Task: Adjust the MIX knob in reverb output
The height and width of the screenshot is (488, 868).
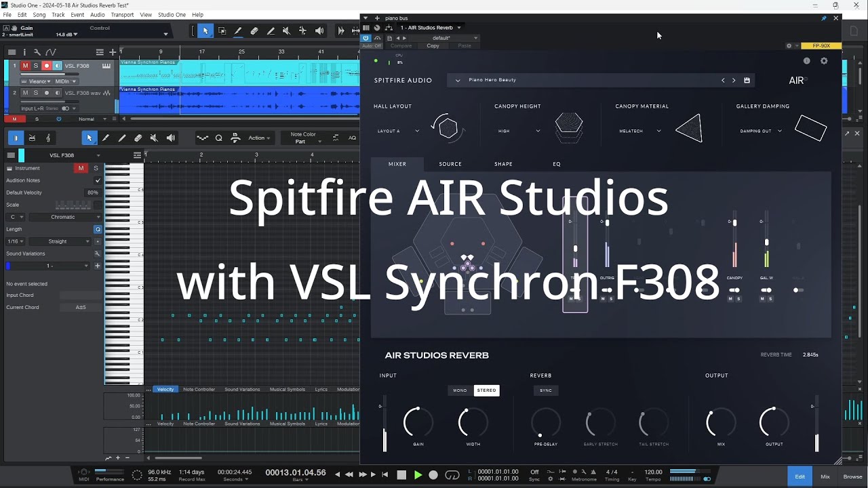Action: (721, 423)
